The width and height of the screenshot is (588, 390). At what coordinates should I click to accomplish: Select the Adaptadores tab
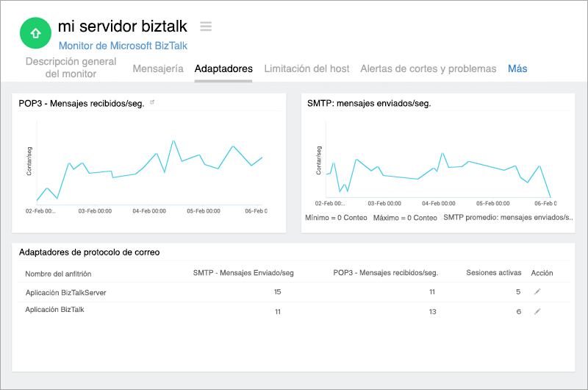pyautogui.click(x=223, y=68)
